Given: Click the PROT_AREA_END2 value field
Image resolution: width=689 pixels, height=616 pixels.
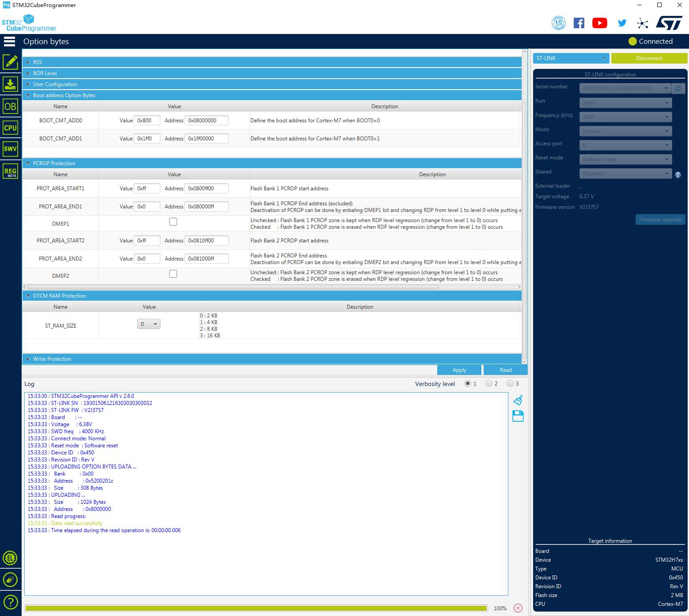Looking at the screenshot, I should 147,259.
